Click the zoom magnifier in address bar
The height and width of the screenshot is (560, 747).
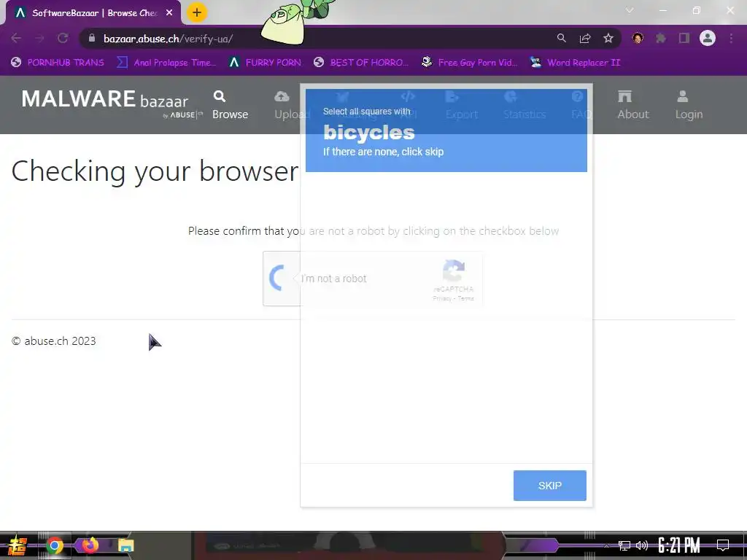pyautogui.click(x=562, y=38)
